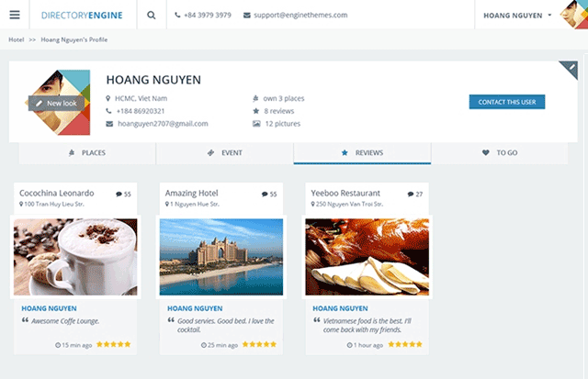Image resolution: width=588 pixels, height=379 pixels.
Task: Click the pencil edit profile corner icon
Action: click(570, 69)
